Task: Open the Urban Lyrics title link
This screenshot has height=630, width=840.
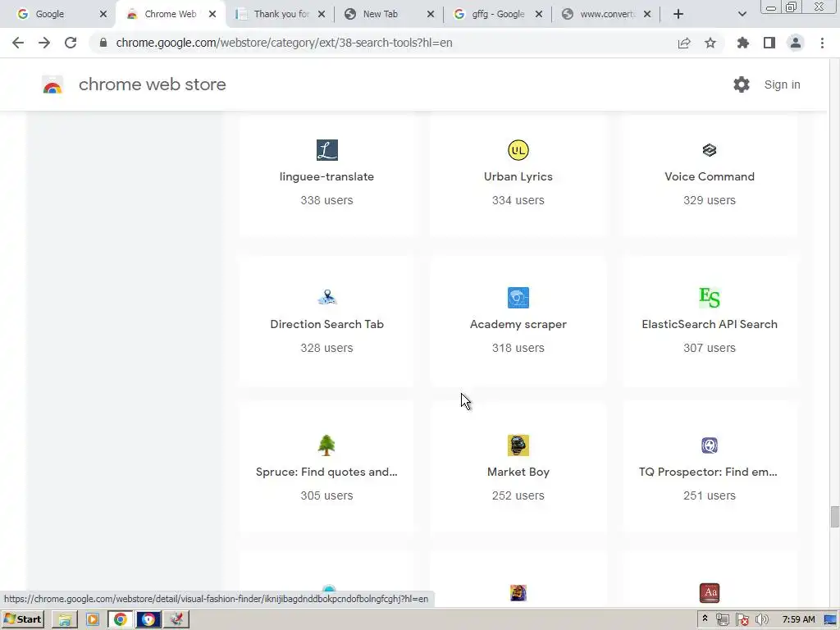Action: pos(518,177)
